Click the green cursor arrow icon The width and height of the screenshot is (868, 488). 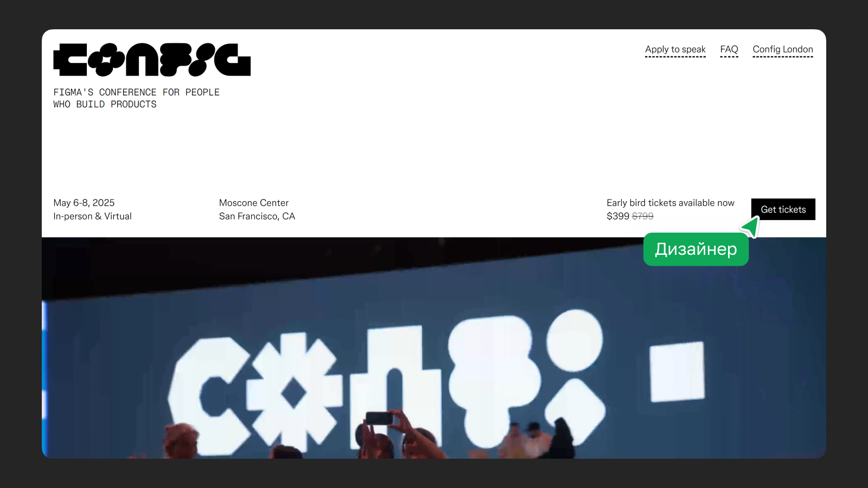751,227
